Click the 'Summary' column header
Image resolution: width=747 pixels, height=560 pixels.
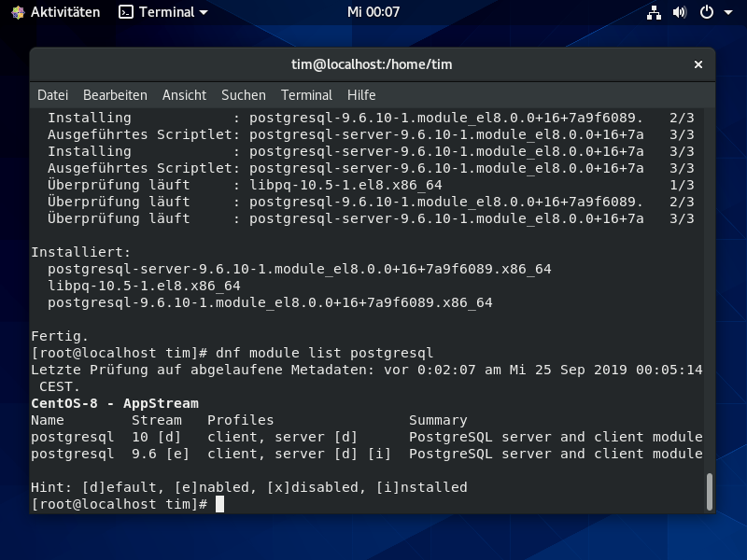click(438, 420)
